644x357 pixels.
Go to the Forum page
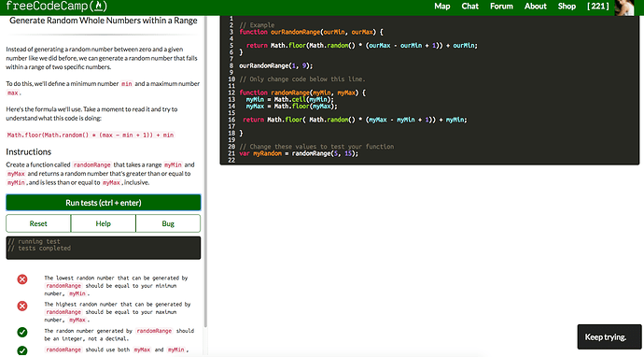point(501,7)
